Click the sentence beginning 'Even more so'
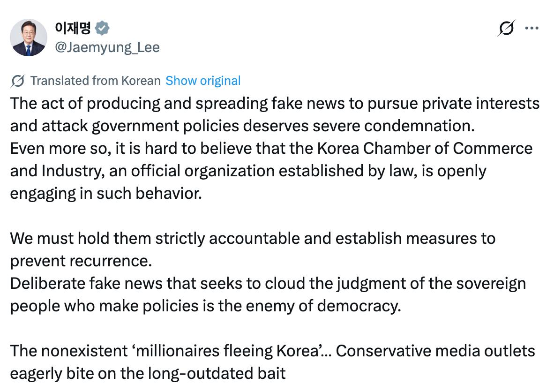554x392 pixels. point(141,149)
